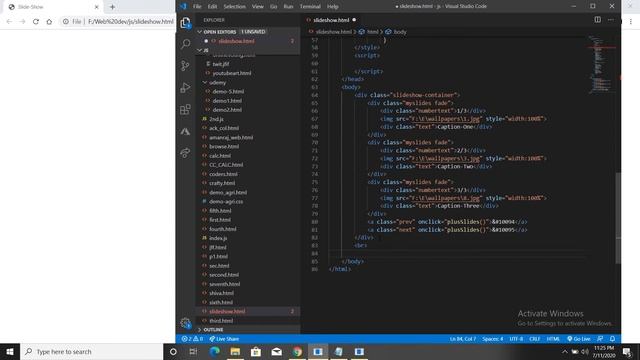This screenshot has height=360, width=640.
Task: Open the Terminal menu
Action: (x=310, y=7)
